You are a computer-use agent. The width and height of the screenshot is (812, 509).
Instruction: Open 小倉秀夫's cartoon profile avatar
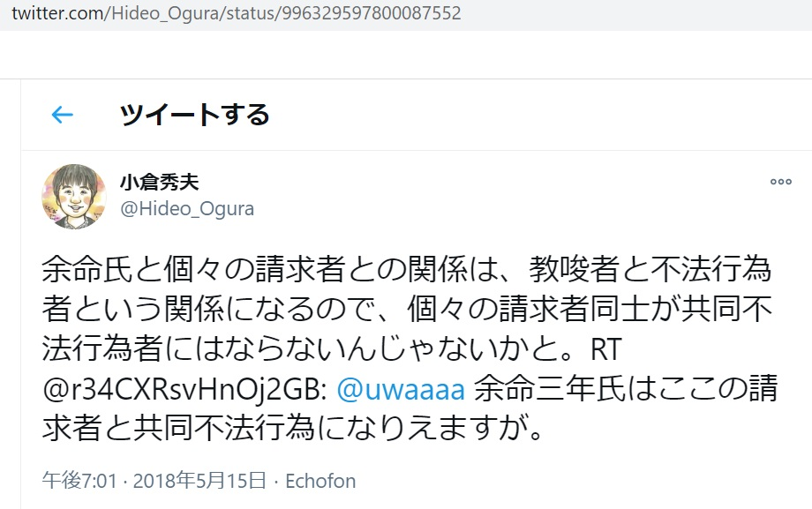point(74,196)
